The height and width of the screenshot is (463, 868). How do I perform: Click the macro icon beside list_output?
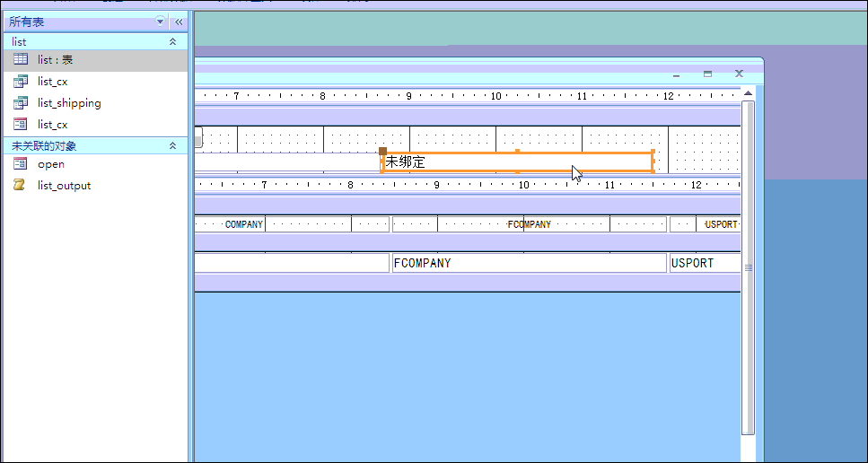pyautogui.click(x=21, y=185)
